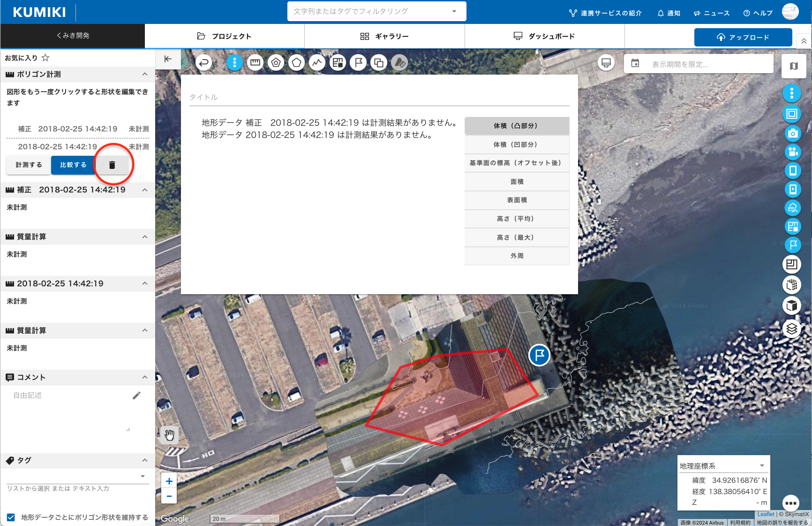Toggle the map basemap button
This screenshot has height=526, width=812.
pyautogui.click(x=794, y=66)
